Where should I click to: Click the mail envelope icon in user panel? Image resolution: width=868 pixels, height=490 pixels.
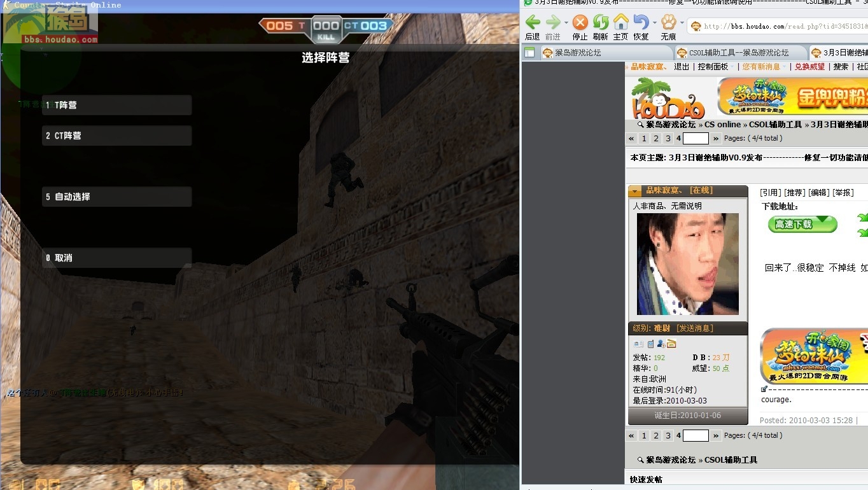click(671, 344)
